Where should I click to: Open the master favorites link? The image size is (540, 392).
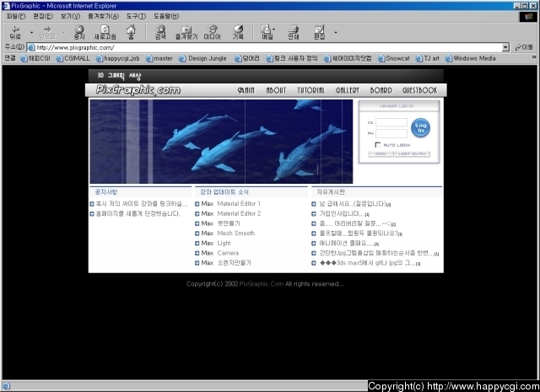point(159,58)
